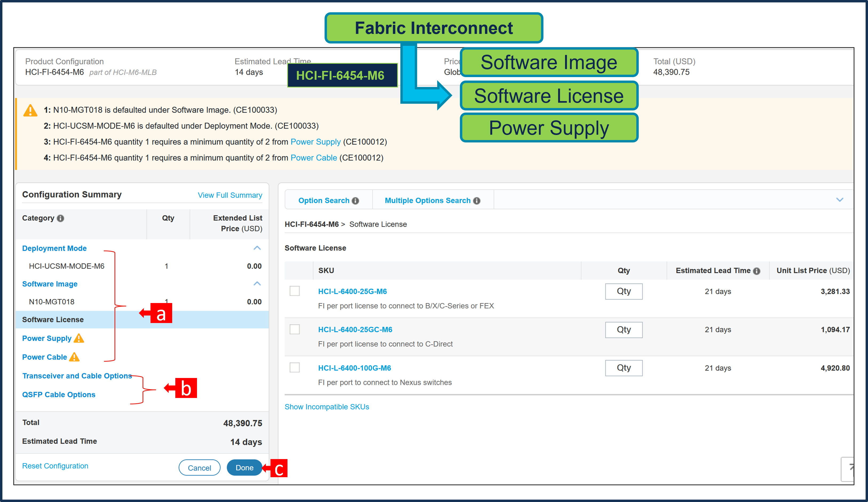Click the Cancel button
Image resolution: width=868 pixels, height=502 pixels.
click(x=199, y=468)
